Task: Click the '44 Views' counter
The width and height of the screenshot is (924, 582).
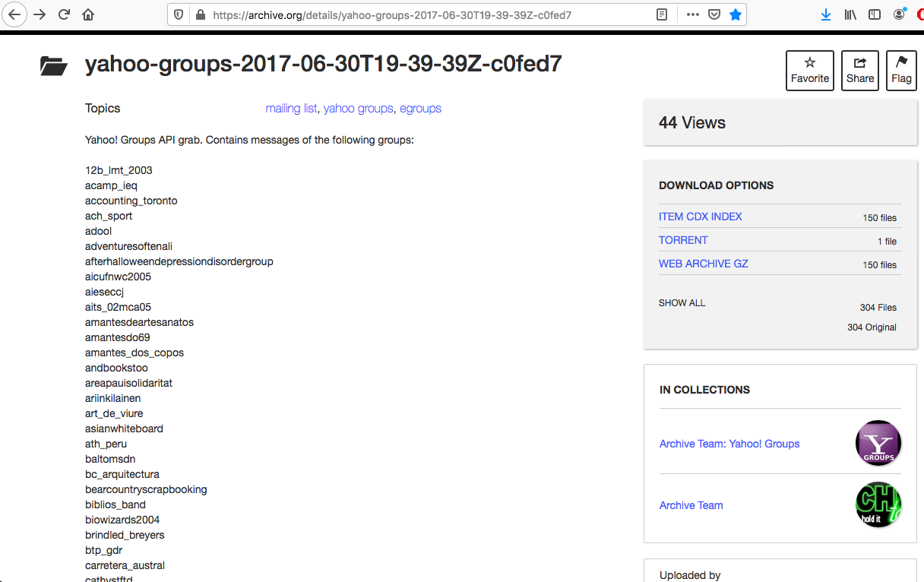Action: click(692, 123)
